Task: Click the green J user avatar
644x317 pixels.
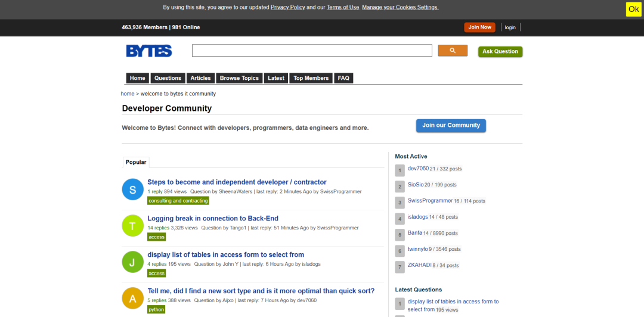Action: coord(132,262)
